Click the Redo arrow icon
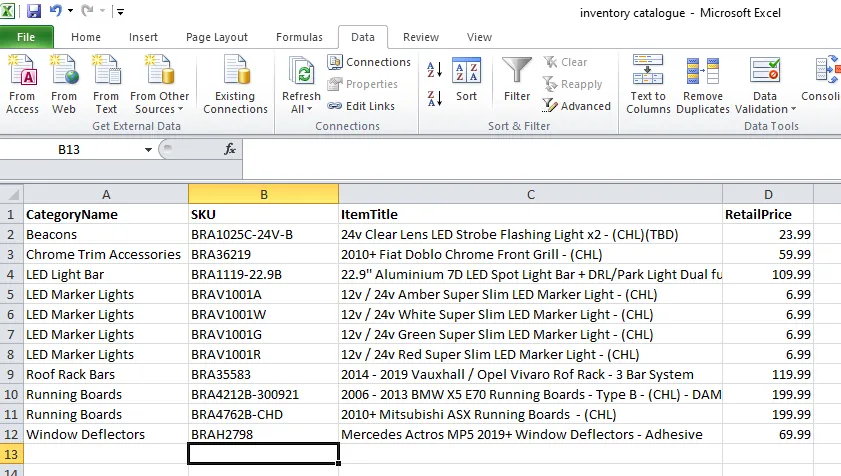 (x=87, y=11)
